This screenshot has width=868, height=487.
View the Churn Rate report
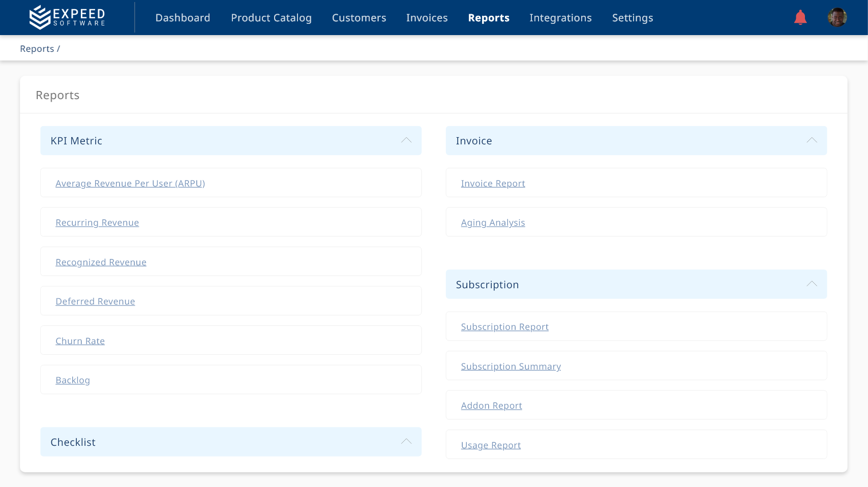tap(80, 341)
